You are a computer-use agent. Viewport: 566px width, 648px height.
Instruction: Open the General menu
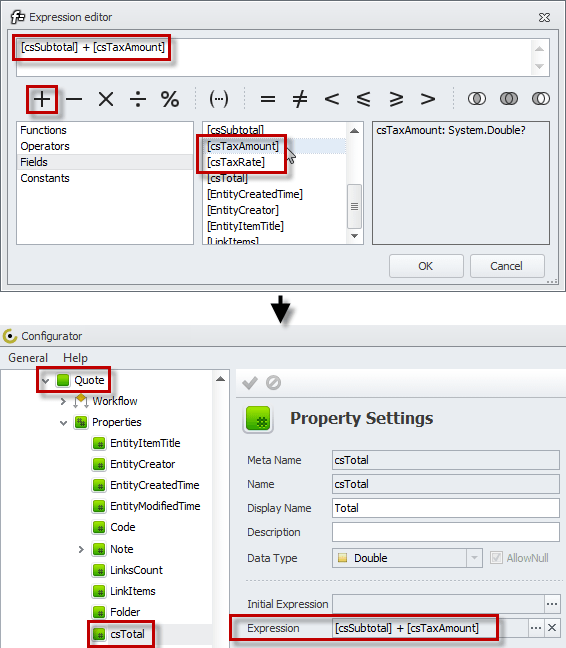point(28,358)
